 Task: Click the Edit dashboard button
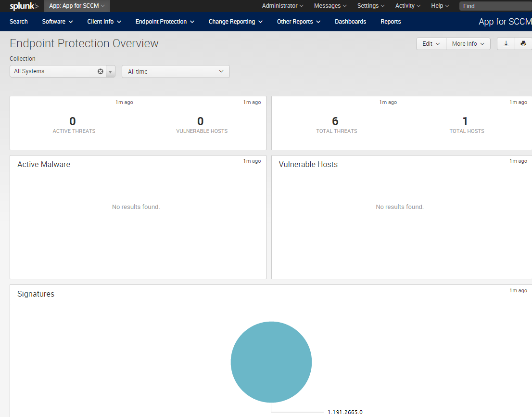coord(431,44)
